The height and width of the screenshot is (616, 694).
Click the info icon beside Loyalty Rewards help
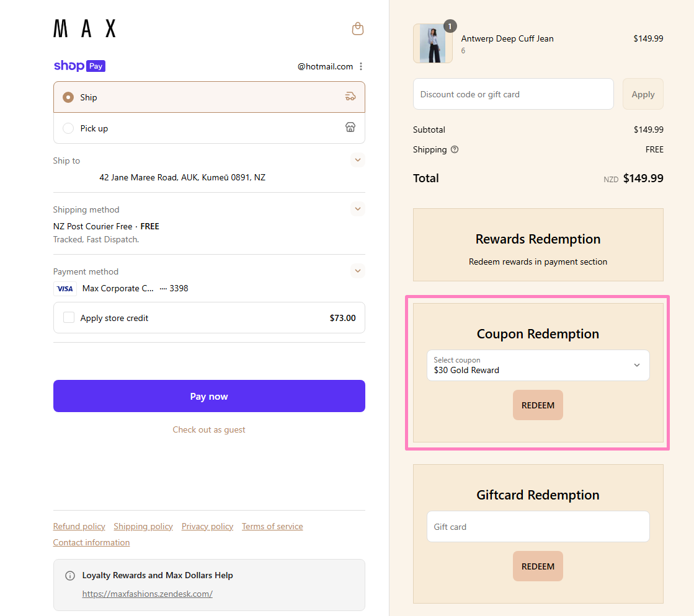click(70, 576)
